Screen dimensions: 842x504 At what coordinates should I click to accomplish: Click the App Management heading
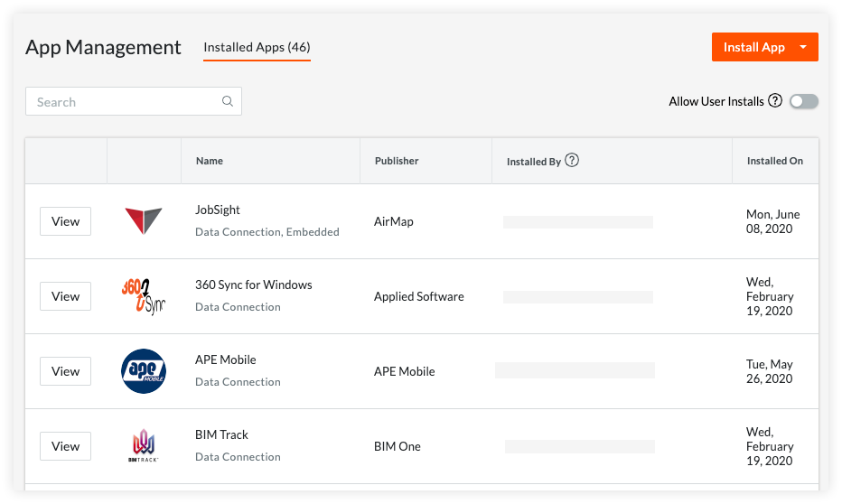coord(103,48)
